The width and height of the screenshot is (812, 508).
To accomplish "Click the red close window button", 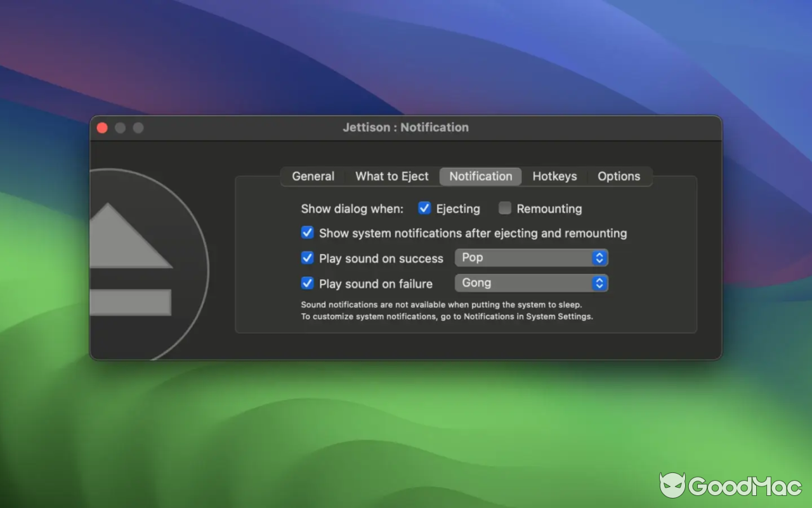I will pyautogui.click(x=101, y=127).
